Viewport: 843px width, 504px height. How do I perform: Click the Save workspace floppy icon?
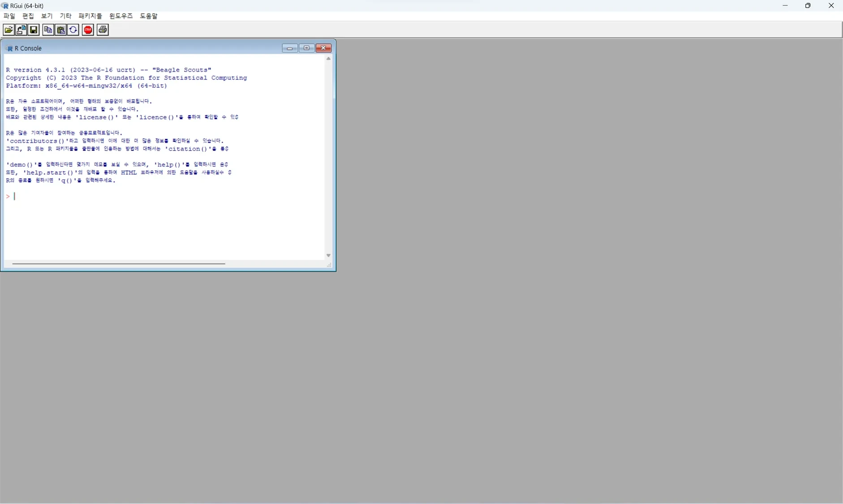[x=34, y=30]
